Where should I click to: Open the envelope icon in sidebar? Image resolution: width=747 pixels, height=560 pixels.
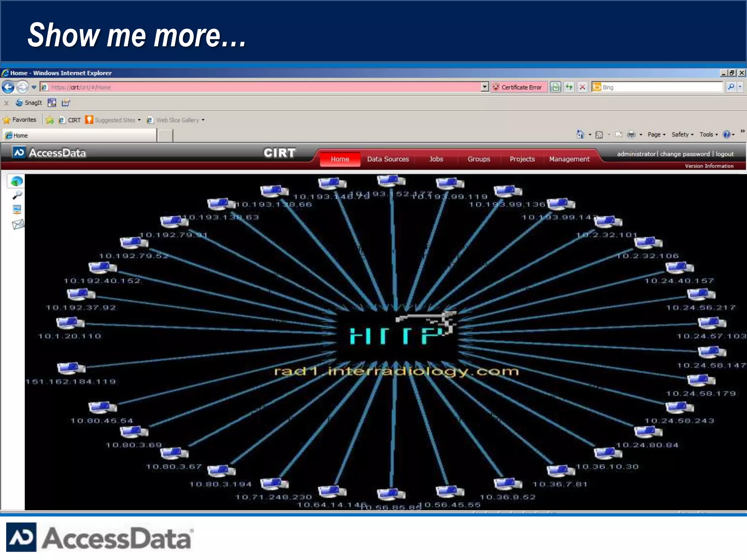[18, 224]
